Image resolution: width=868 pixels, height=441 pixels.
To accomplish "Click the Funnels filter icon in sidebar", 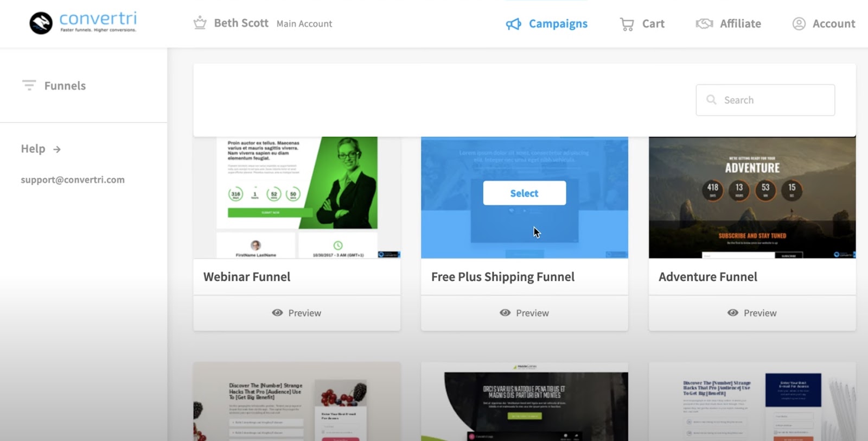I will coord(29,85).
